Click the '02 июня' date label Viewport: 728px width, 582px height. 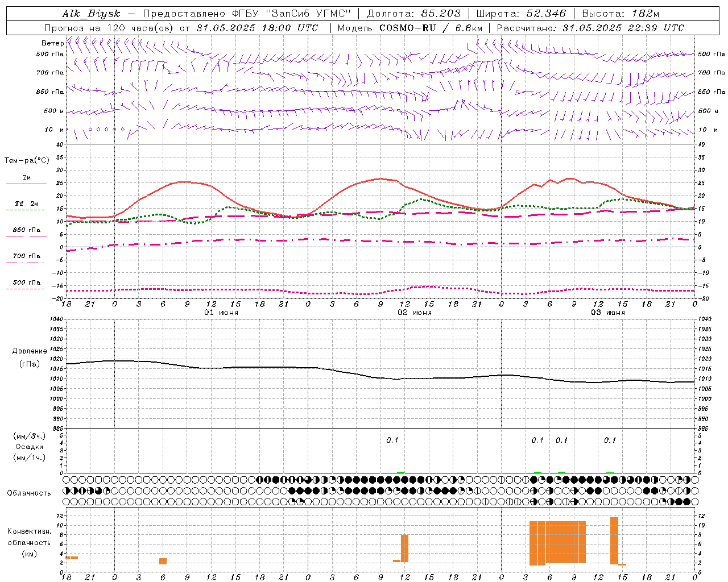415,313
